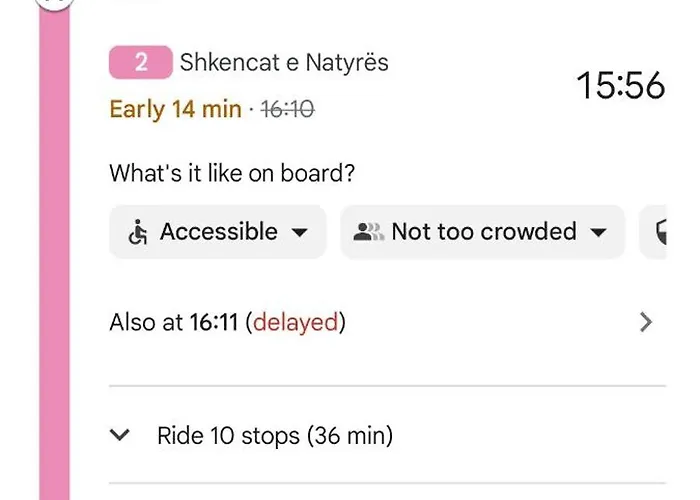This screenshot has height=500, width=700.
Task: Select the Not too crowded chip label
Action: click(484, 232)
